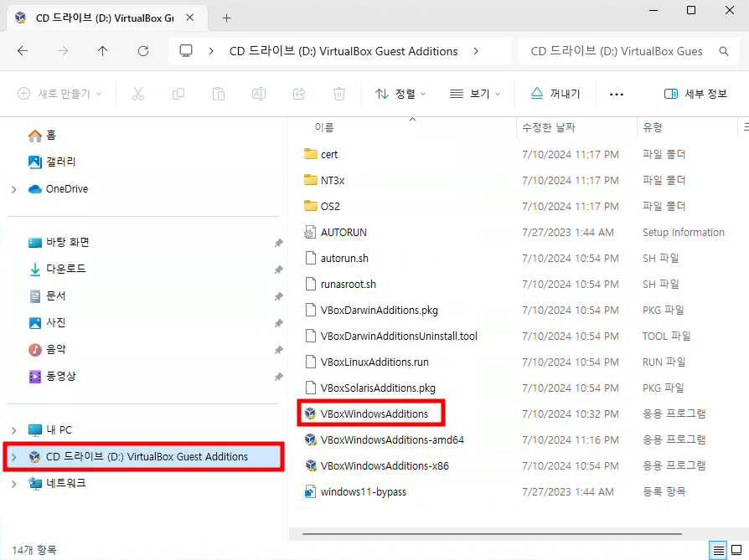Click the Share icon in toolbar

(299, 94)
